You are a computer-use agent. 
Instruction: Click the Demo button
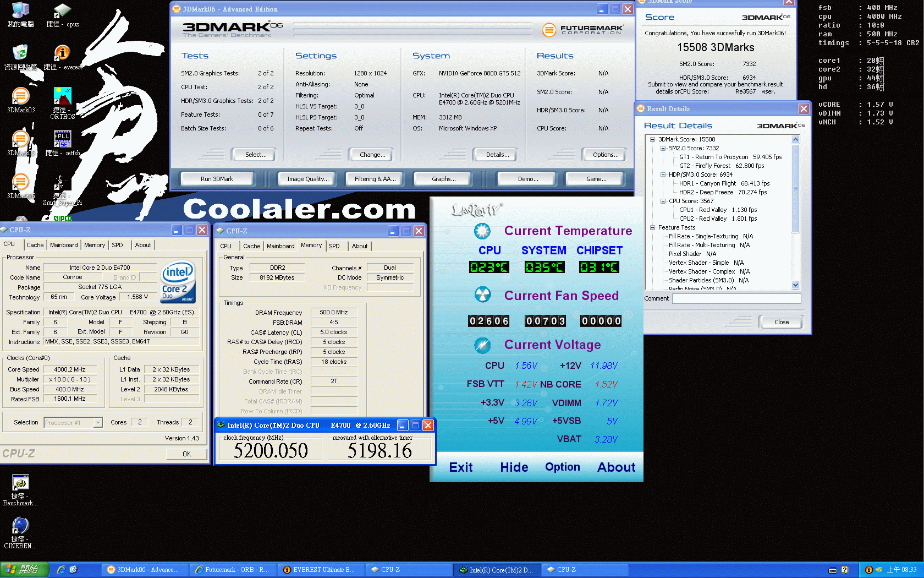527,179
